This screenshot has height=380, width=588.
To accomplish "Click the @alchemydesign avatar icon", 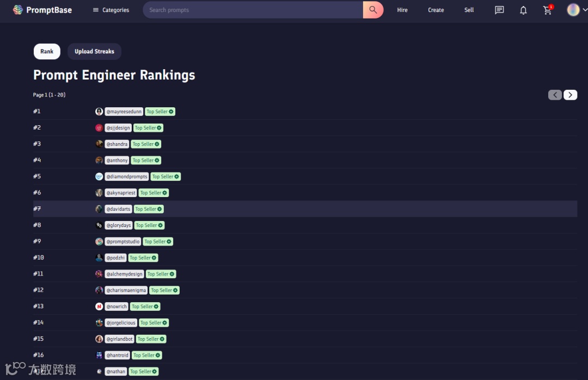I will (99, 274).
